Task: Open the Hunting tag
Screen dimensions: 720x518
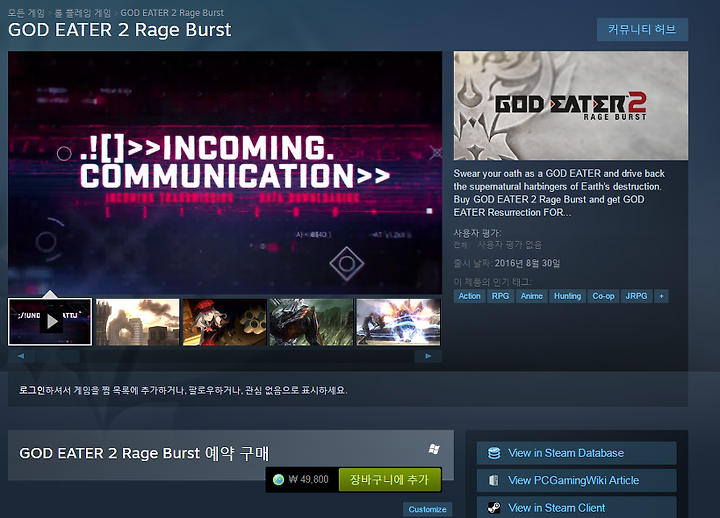Action: (x=567, y=296)
